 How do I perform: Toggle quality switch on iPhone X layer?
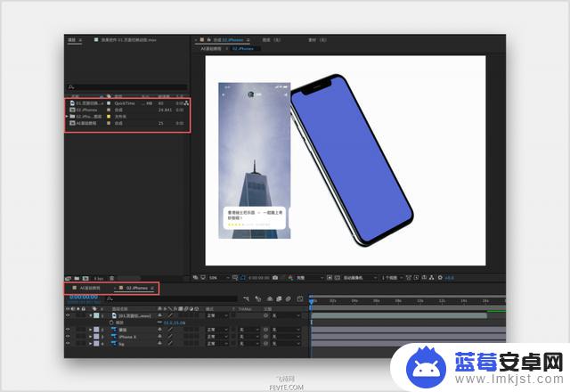coord(170,337)
